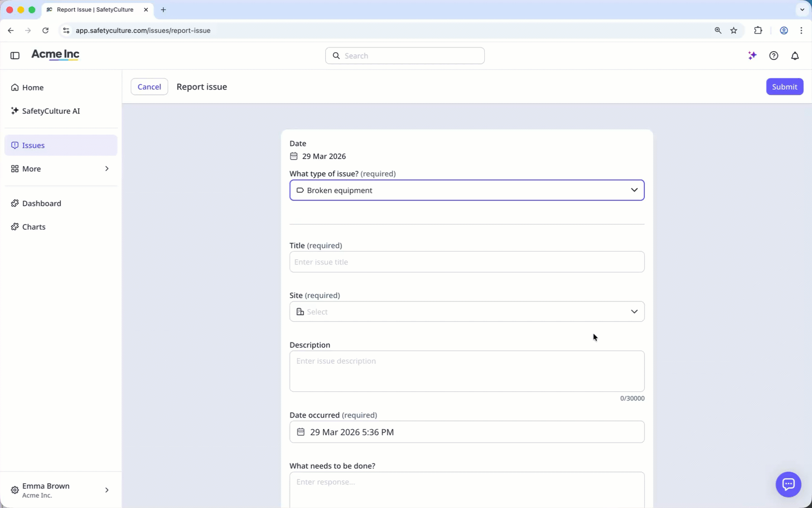Open a new browser tab
Image resolution: width=812 pixels, height=508 pixels.
[163, 10]
